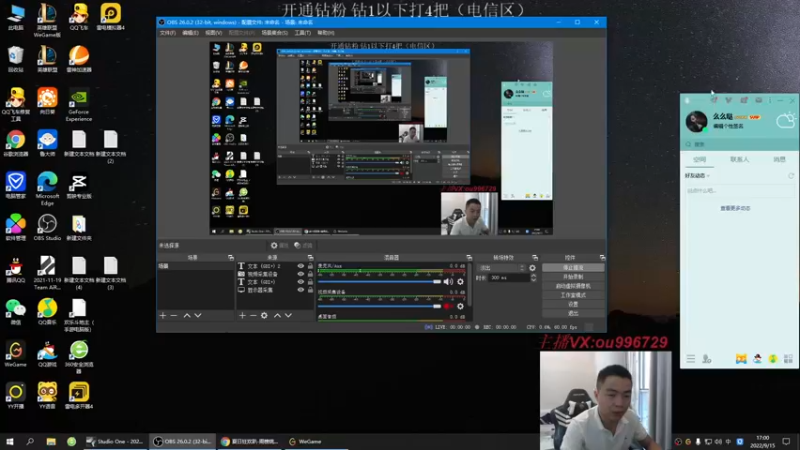The width and height of the screenshot is (800, 450).
Task: Open 腾讯QQ penguin desktop icon
Action: [15, 269]
